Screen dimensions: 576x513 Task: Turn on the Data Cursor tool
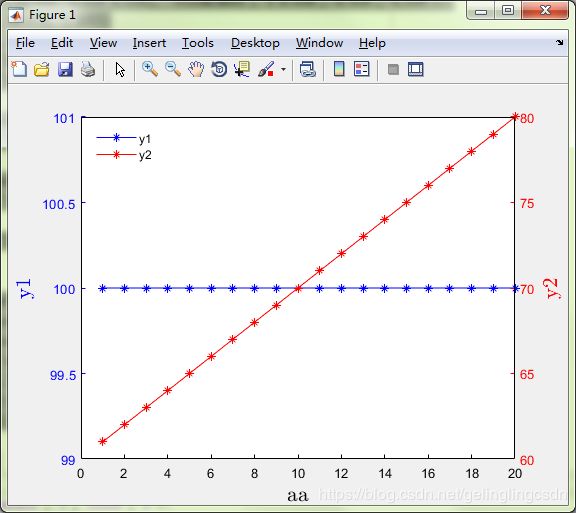click(x=242, y=69)
